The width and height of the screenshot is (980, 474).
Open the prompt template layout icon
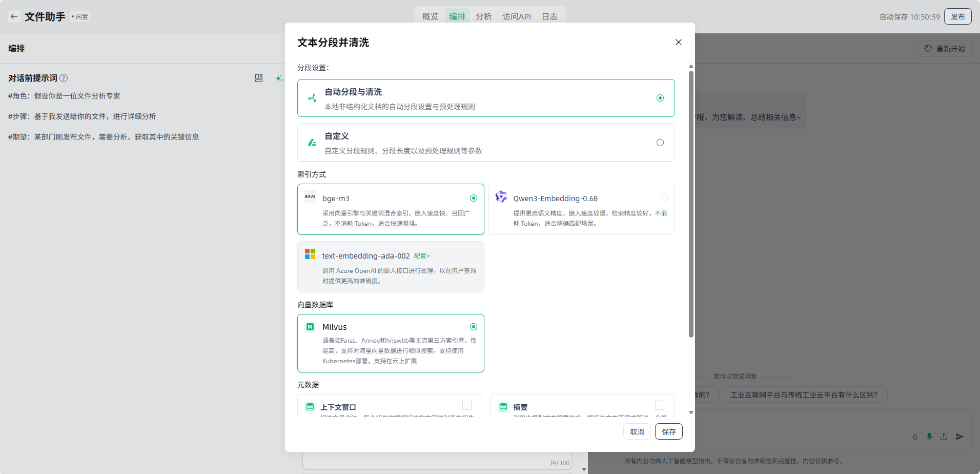tap(259, 78)
